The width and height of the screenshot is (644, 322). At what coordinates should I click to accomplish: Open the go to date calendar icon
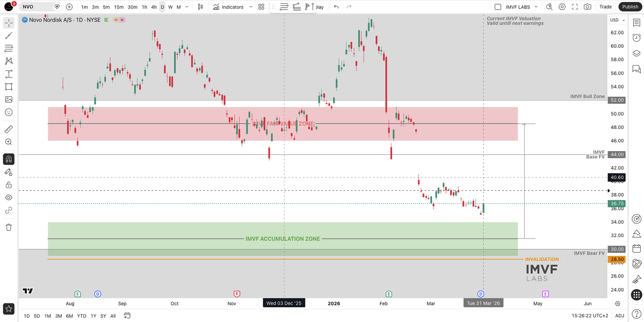point(127,316)
